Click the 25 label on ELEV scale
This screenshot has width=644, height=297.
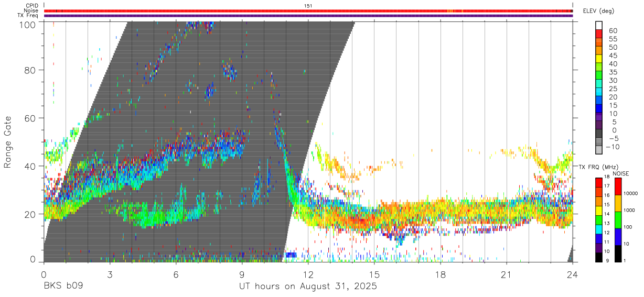612,89
